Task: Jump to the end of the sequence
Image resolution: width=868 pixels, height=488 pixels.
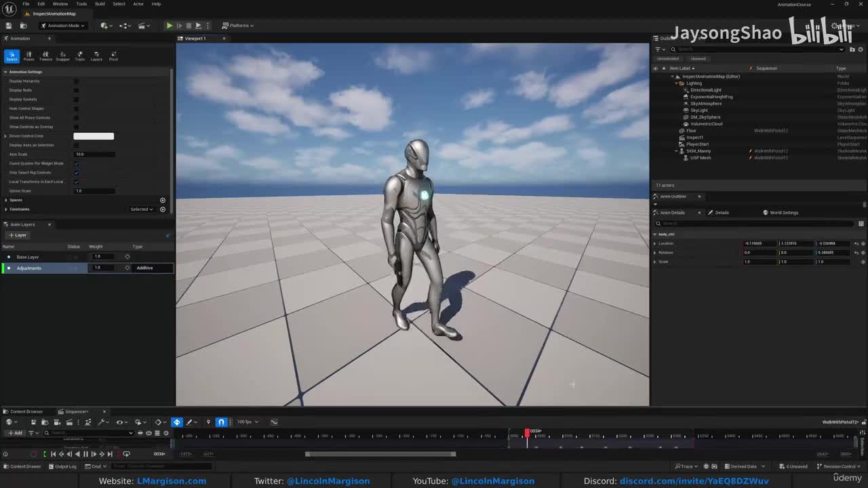Action: point(110,454)
